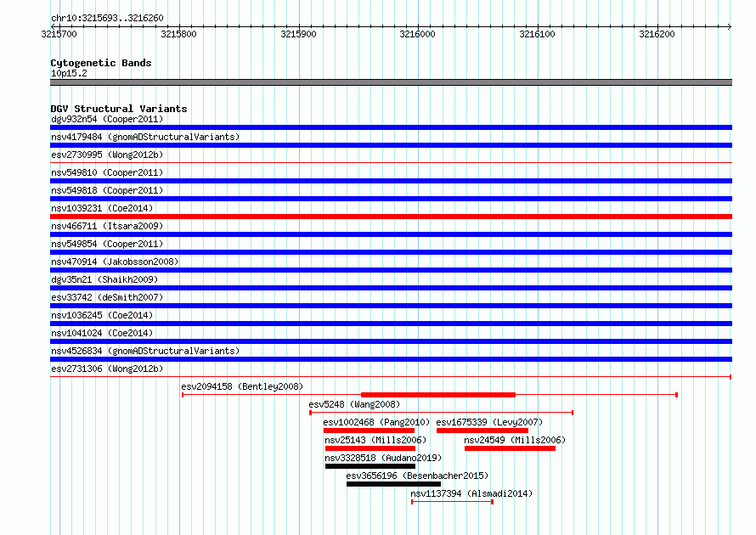Click esv33742 (deSmith2007) label
This screenshot has height=535, width=756.
[107, 297]
